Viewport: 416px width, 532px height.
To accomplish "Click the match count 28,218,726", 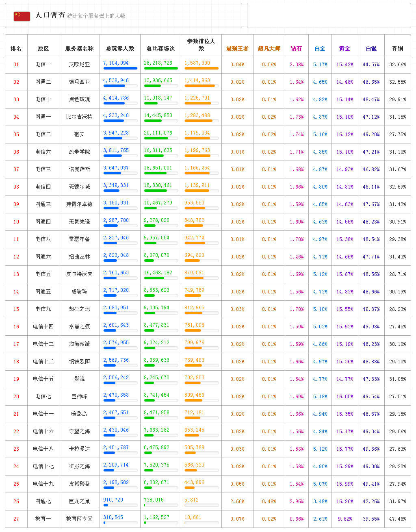I will 158,63.
